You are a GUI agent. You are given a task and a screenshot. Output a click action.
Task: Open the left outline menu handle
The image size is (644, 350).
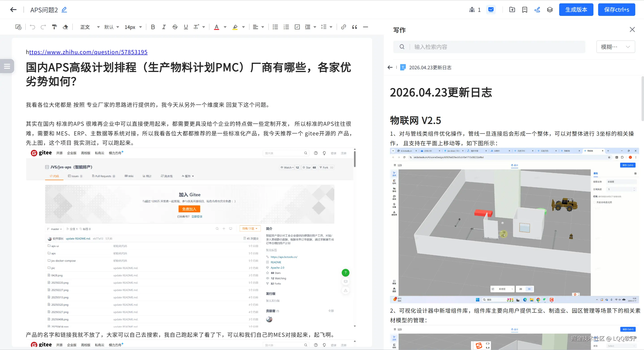point(7,66)
